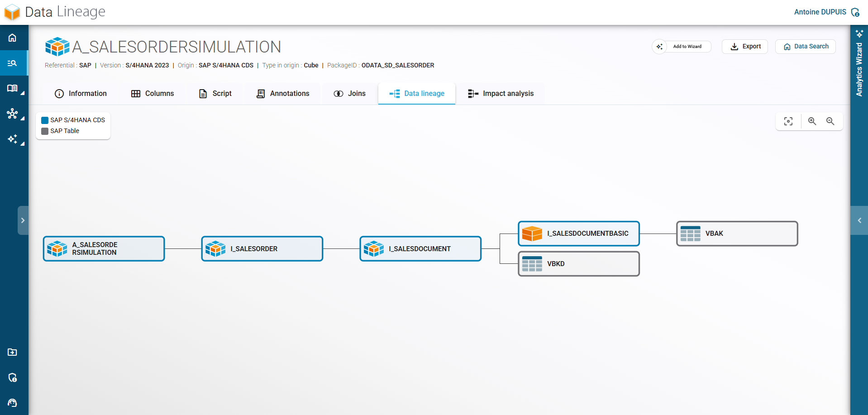
Task: Open the glossary book icon in the sidebar
Action: (12, 88)
